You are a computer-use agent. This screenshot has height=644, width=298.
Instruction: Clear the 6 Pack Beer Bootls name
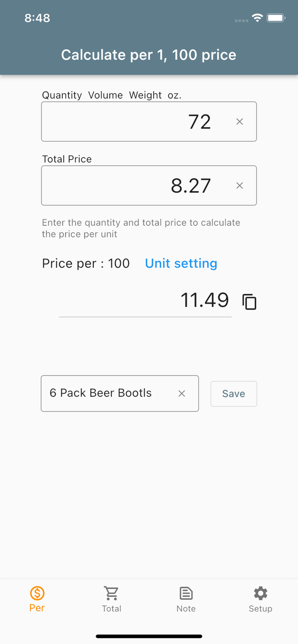click(x=181, y=393)
